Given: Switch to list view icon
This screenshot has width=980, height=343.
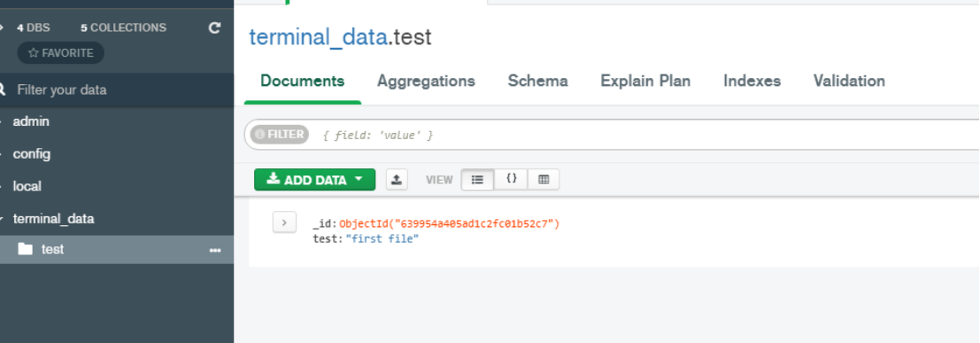Looking at the screenshot, I should [477, 180].
